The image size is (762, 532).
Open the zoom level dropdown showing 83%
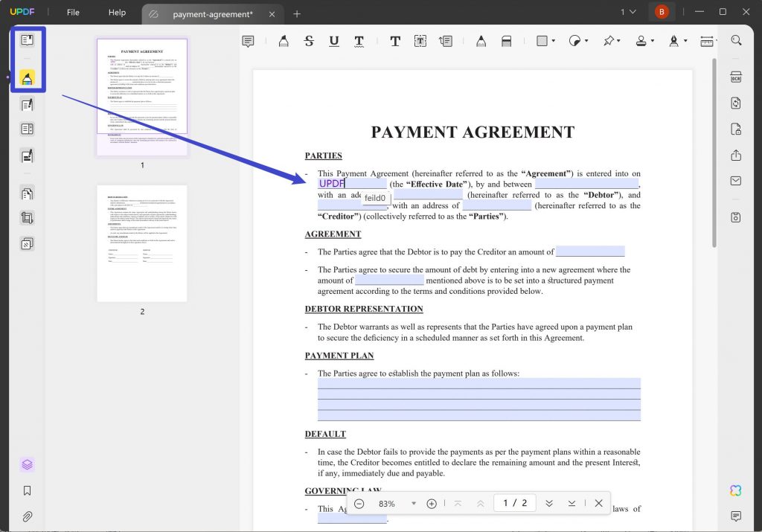394,503
